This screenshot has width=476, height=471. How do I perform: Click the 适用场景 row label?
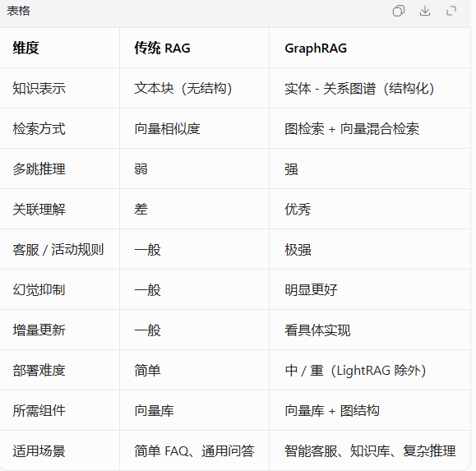39,451
